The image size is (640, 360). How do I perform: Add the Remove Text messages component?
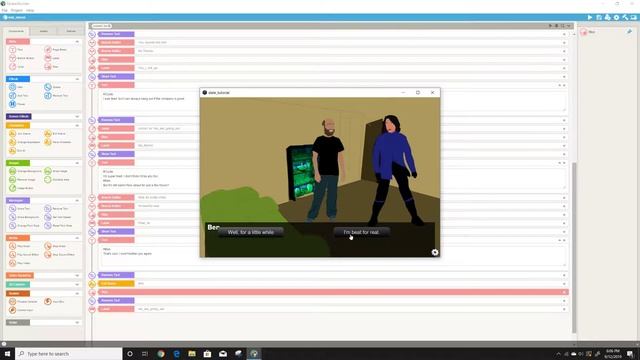tap(56, 209)
